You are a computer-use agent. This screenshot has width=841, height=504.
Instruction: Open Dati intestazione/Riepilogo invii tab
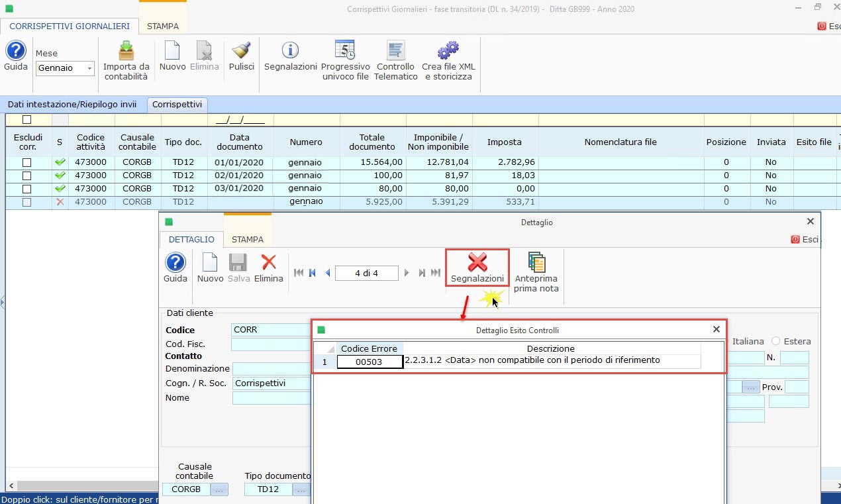[72, 105]
